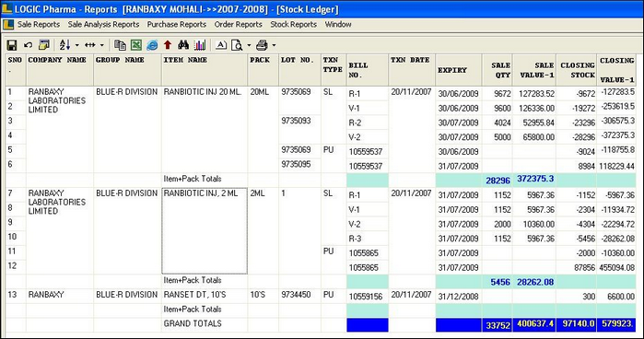Click the A-Z sort icon
Screen dimensions: 644x339
(64, 45)
